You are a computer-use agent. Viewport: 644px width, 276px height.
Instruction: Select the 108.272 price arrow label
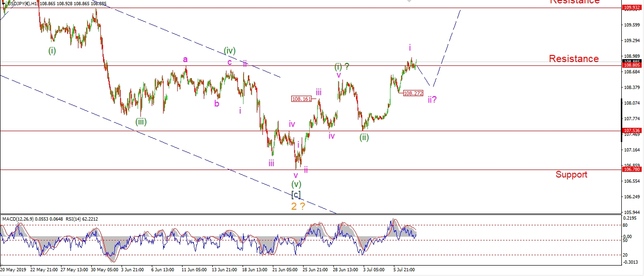coord(413,94)
